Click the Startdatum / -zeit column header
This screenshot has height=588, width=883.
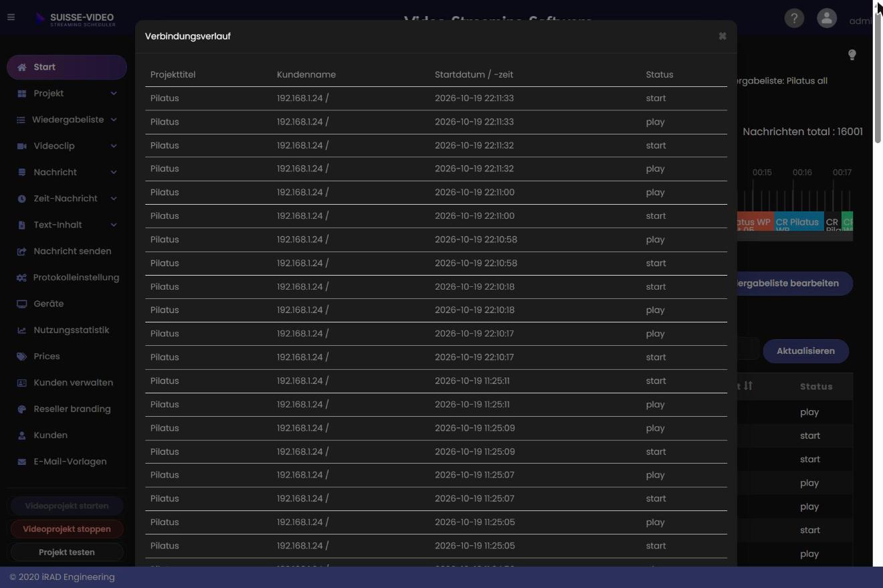click(x=474, y=75)
